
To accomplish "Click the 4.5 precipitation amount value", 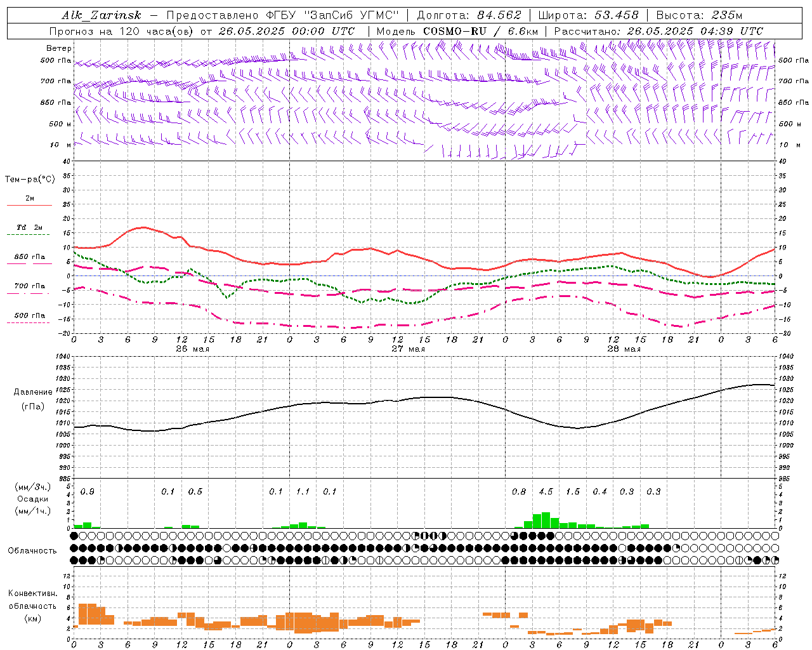I will pos(546,492).
